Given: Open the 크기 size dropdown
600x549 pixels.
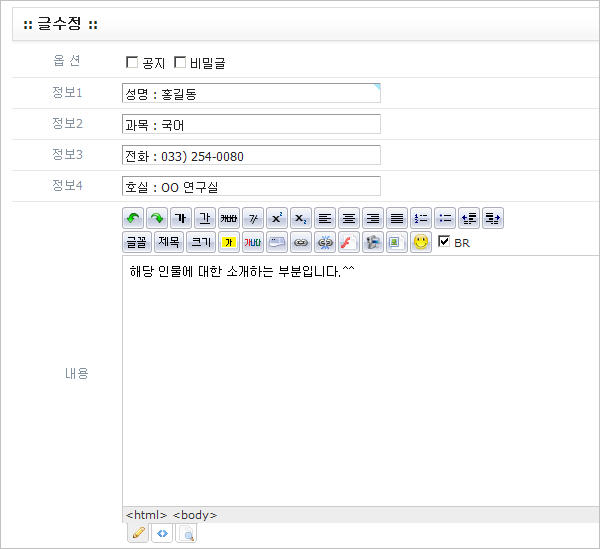Looking at the screenshot, I should click(x=201, y=242).
